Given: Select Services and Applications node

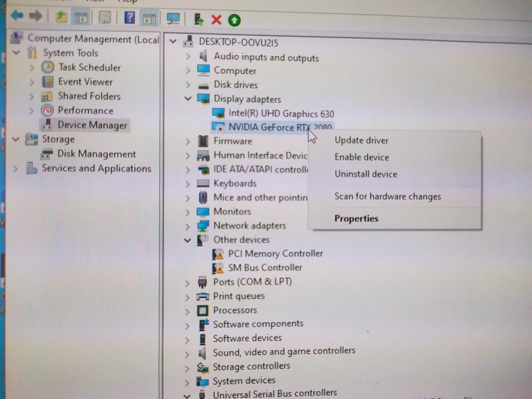Looking at the screenshot, I should point(96,169).
